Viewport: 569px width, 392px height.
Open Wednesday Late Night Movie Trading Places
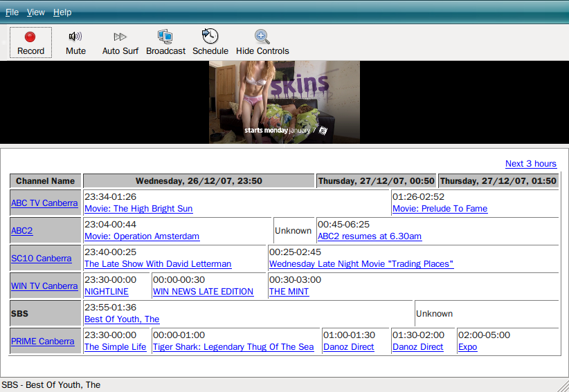tap(361, 263)
